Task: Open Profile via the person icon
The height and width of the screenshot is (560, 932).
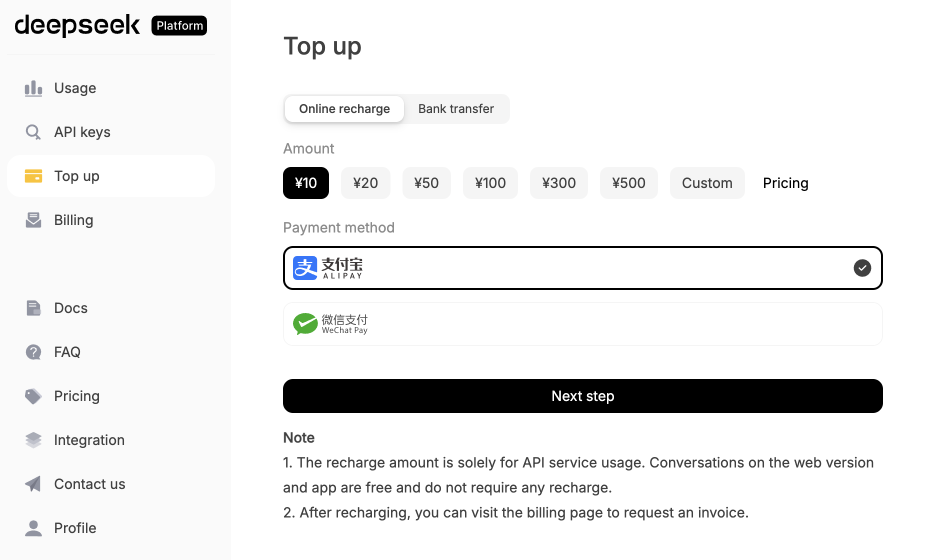Action: click(x=33, y=528)
